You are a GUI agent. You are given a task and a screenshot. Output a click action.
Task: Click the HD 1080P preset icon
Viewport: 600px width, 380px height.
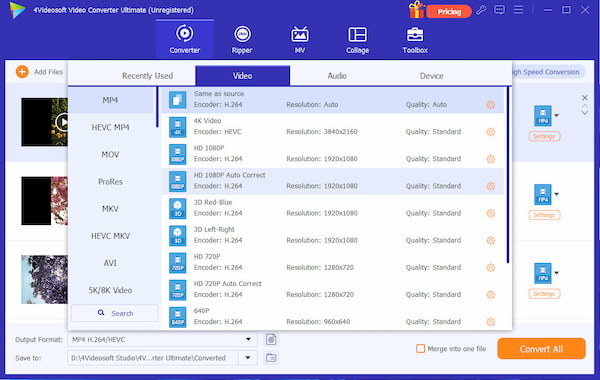[178, 154]
